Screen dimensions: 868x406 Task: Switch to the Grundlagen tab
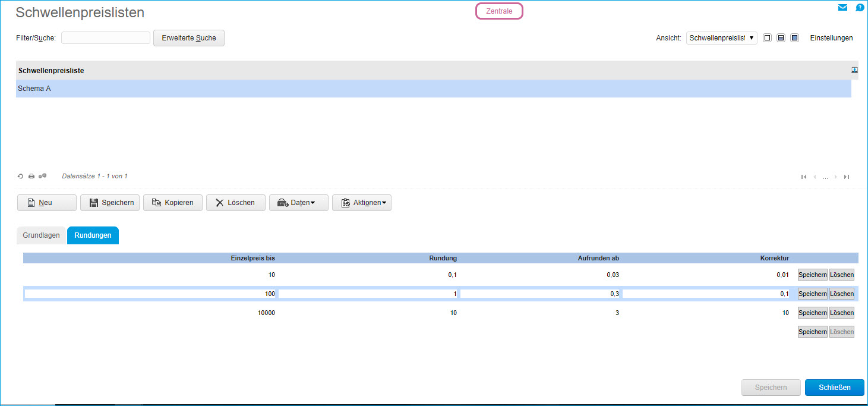click(x=41, y=235)
